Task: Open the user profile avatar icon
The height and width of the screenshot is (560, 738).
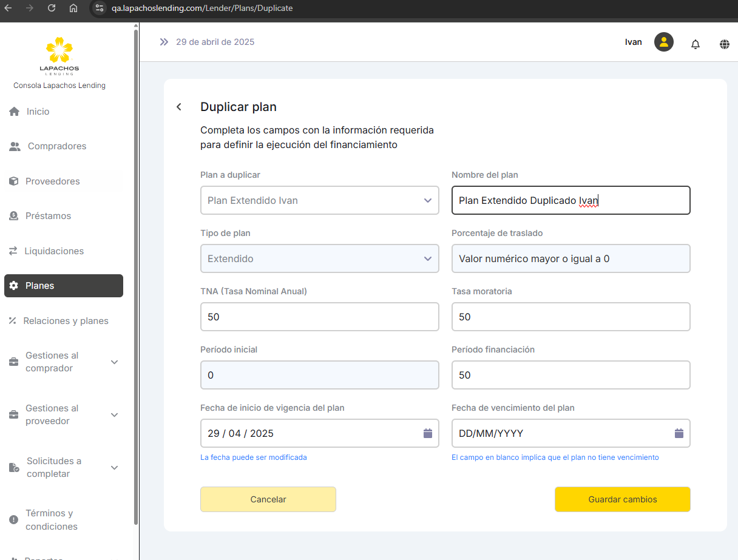Action: coord(663,42)
